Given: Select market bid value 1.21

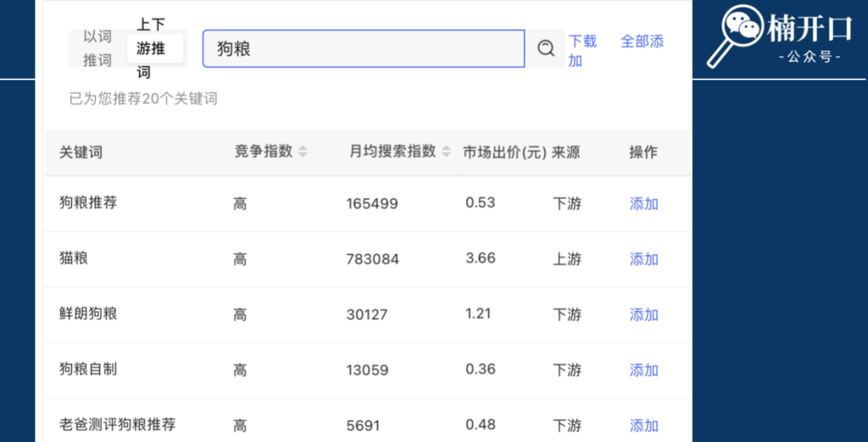Looking at the screenshot, I should 478,313.
